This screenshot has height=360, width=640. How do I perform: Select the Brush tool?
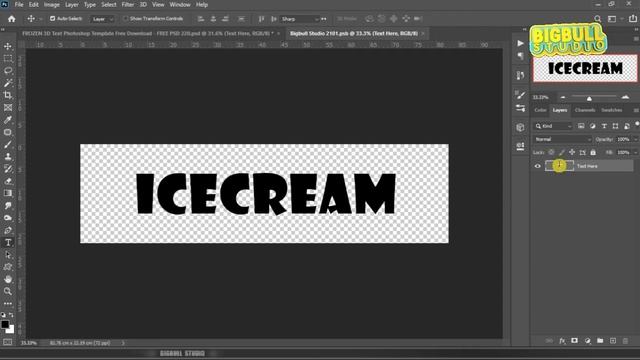pos(8,144)
